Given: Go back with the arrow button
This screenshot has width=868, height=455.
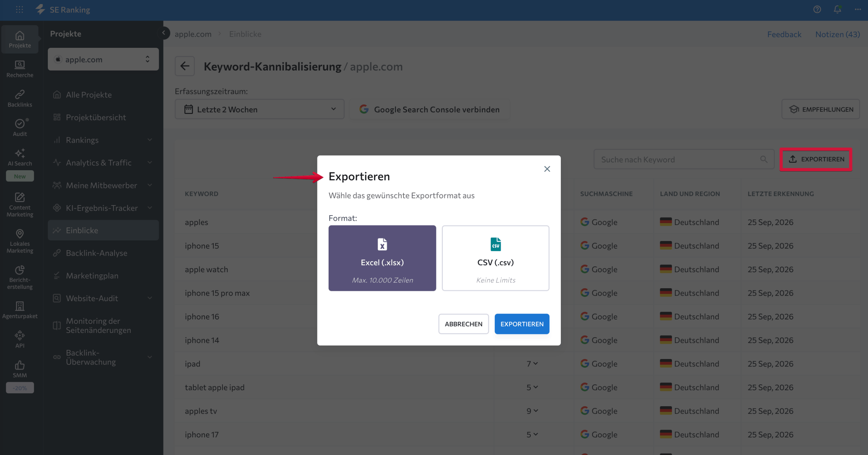Looking at the screenshot, I should [x=185, y=66].
